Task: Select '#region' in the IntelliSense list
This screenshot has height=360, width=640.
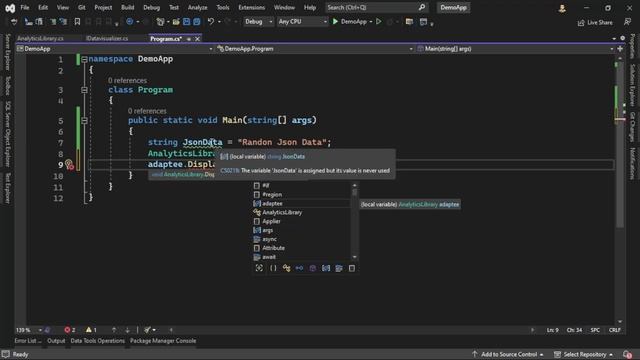Action: coord(302,195)
